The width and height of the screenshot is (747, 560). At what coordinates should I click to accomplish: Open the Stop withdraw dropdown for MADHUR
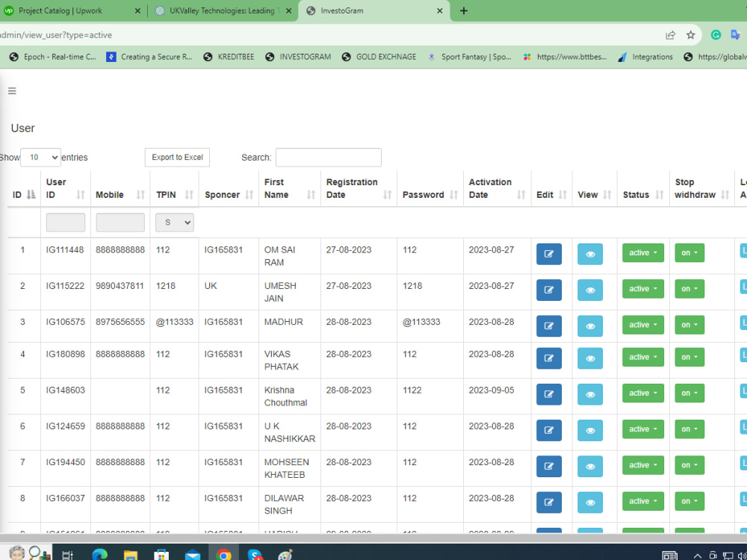click(689, 325)
